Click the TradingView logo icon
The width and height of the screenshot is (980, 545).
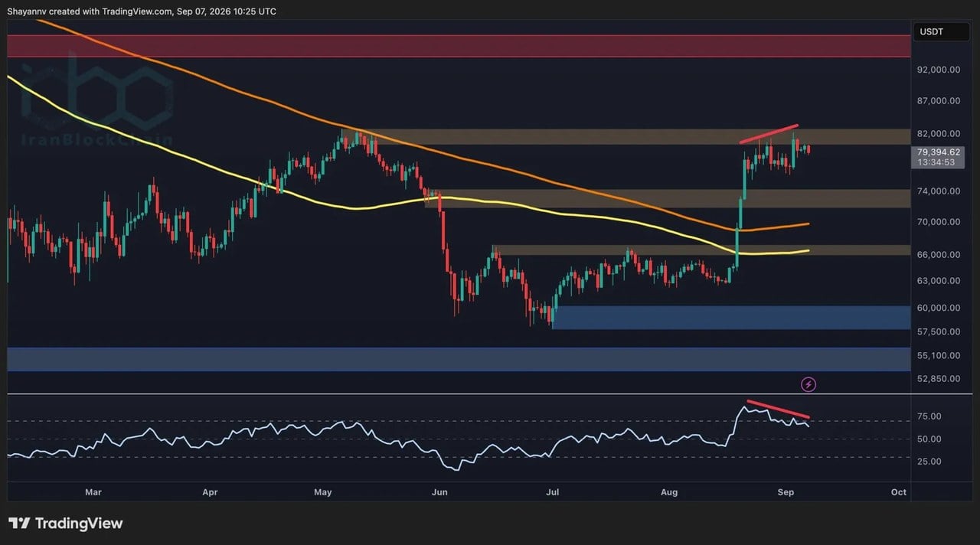click(x=19, y=524)
